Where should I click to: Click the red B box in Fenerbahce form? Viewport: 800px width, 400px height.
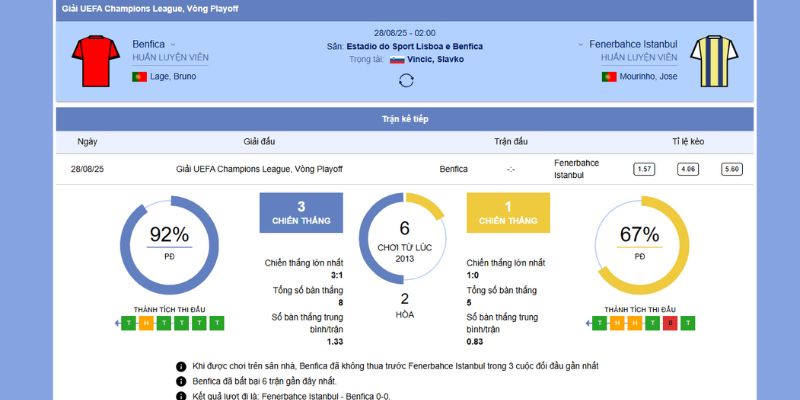click(x=671, y=323)
